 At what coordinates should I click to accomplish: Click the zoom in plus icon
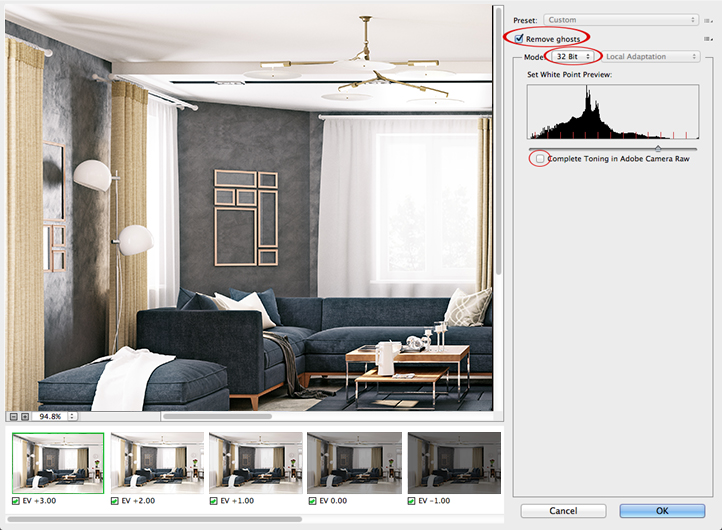[x=25, y=416]
